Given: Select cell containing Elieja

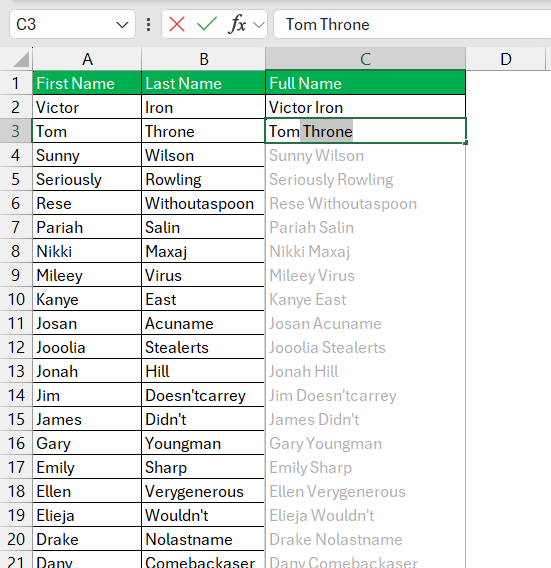Looking at the screenshot, I should [87, 515].
